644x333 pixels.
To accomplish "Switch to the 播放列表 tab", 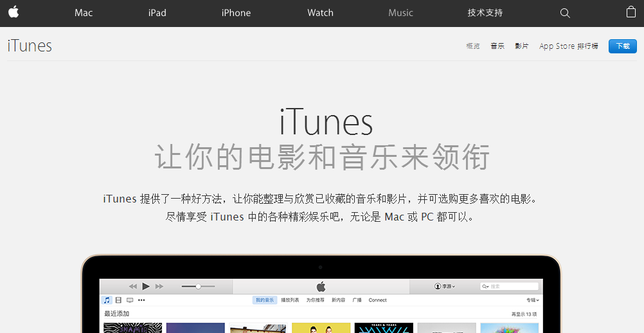I will tap(290, 300).
